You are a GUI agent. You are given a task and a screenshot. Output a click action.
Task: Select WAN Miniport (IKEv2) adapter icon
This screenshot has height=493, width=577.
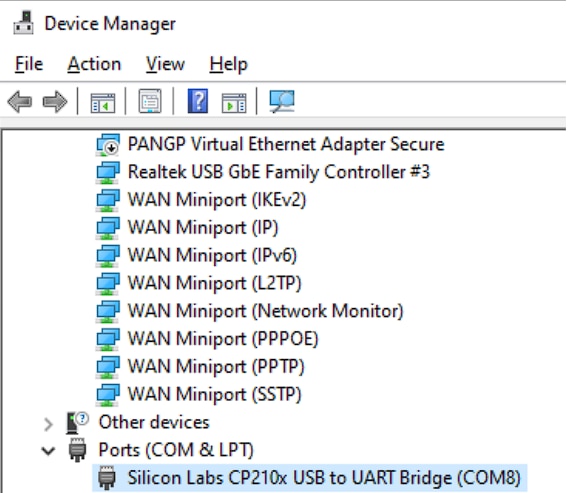[107, 201]
